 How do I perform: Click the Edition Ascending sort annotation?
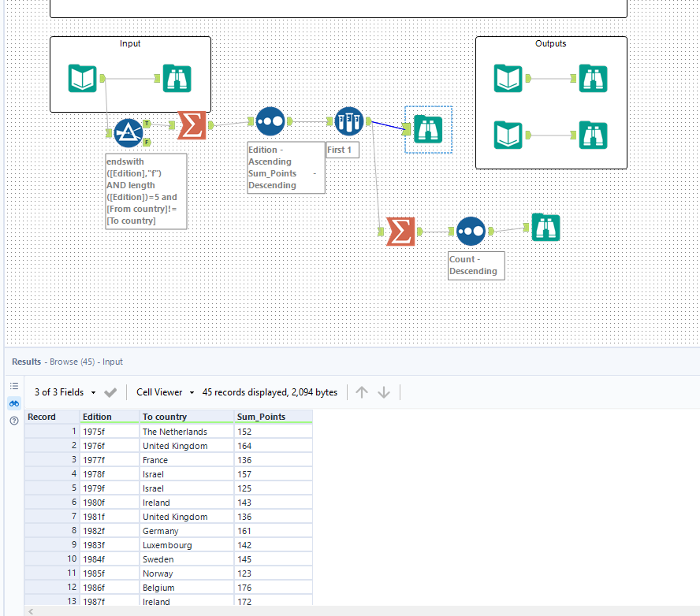click(x=286, y=168)
